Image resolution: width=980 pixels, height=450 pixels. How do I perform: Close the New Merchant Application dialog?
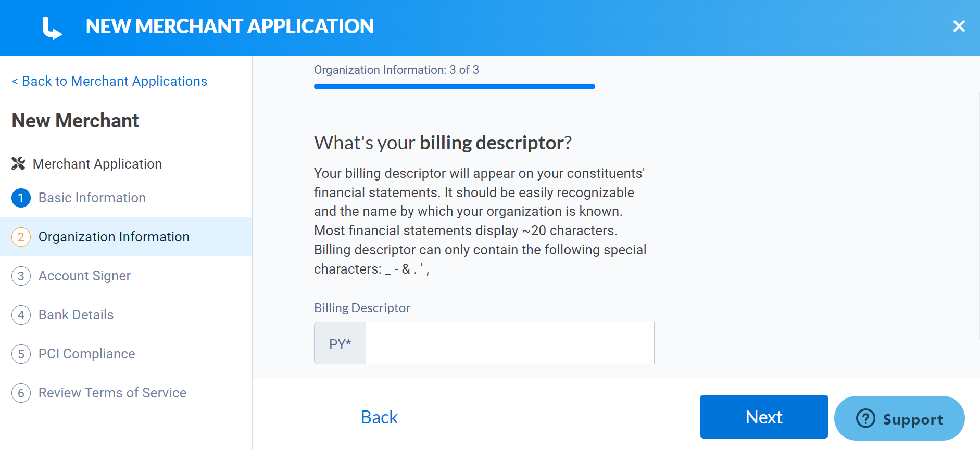click(x=959, y=26)
